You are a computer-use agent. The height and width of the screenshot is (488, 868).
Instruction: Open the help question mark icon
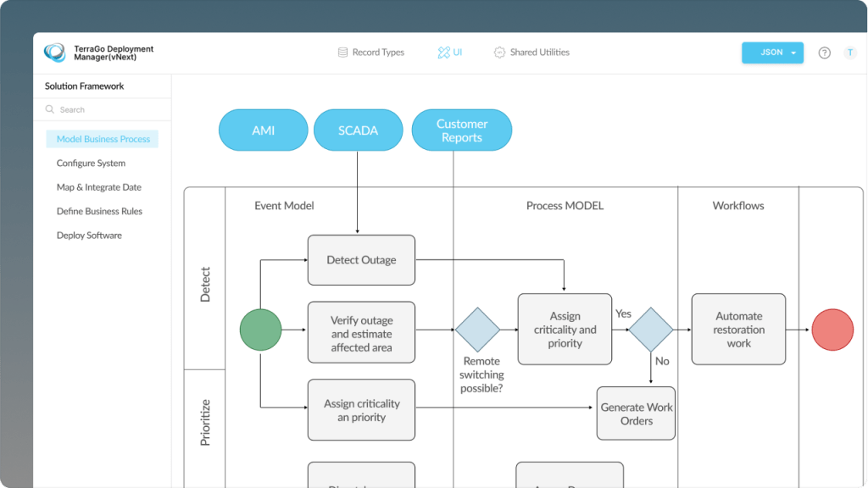(824, 53)
